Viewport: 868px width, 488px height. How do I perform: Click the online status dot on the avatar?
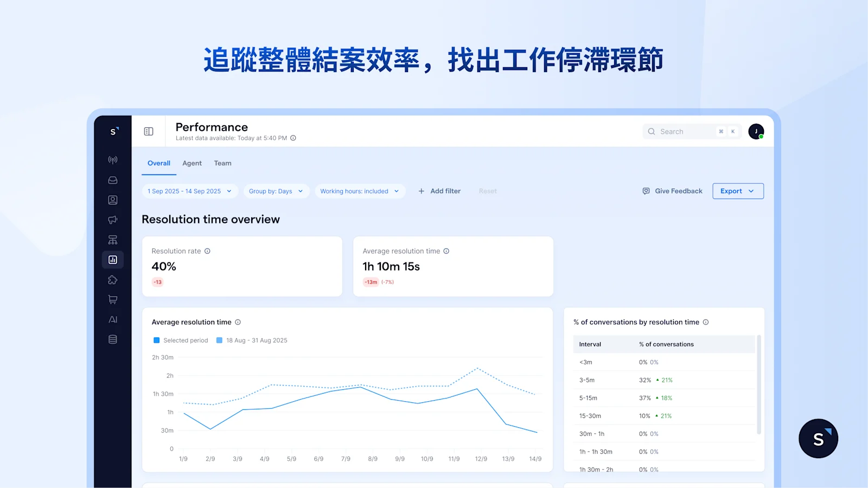pos(762,137)
